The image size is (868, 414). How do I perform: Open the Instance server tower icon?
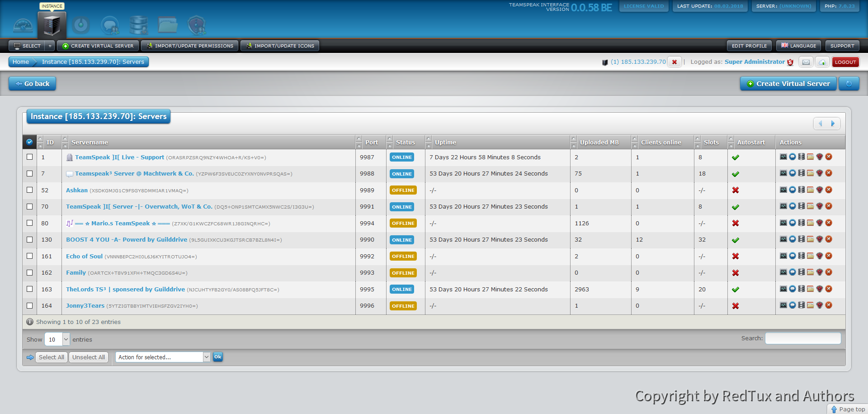pos(52,25)
